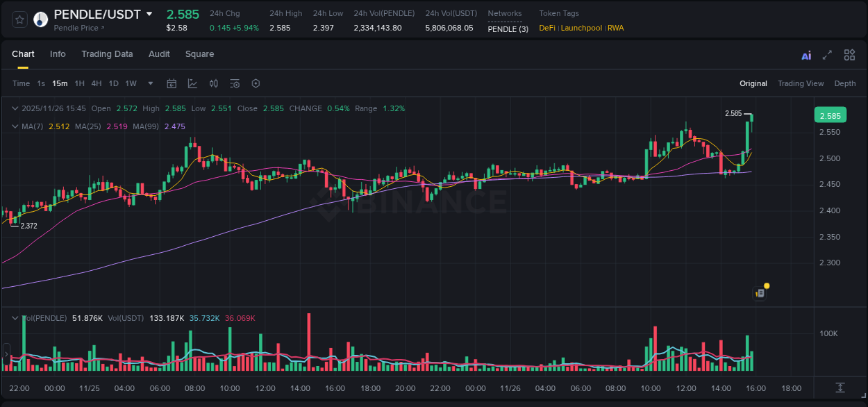Click the candlestick comparison icon

coord(213,83)
